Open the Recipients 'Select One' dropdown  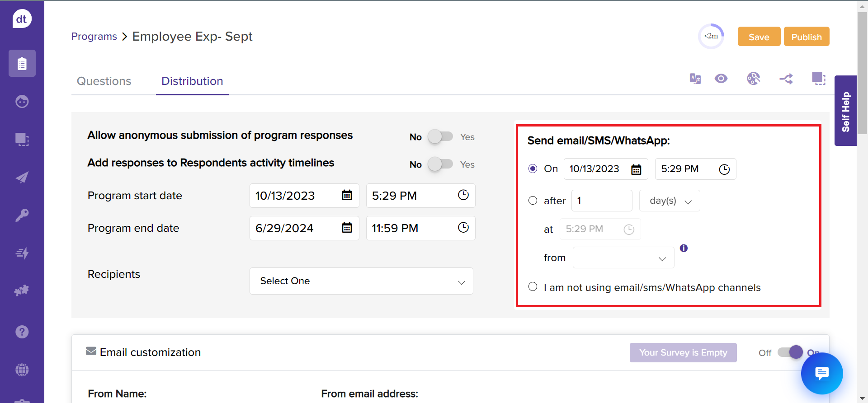[361, 281]
